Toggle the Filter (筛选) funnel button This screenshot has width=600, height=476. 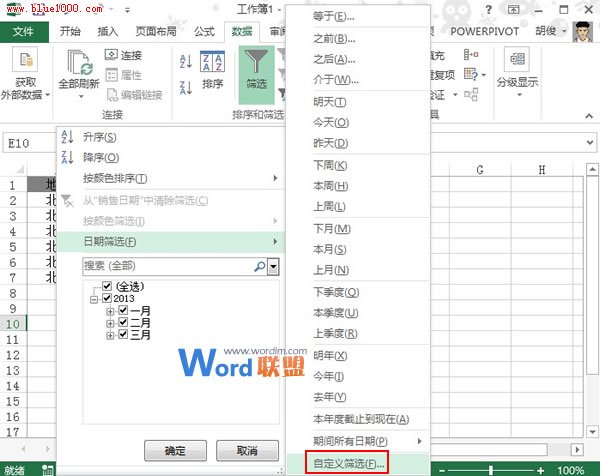(256, 75)
